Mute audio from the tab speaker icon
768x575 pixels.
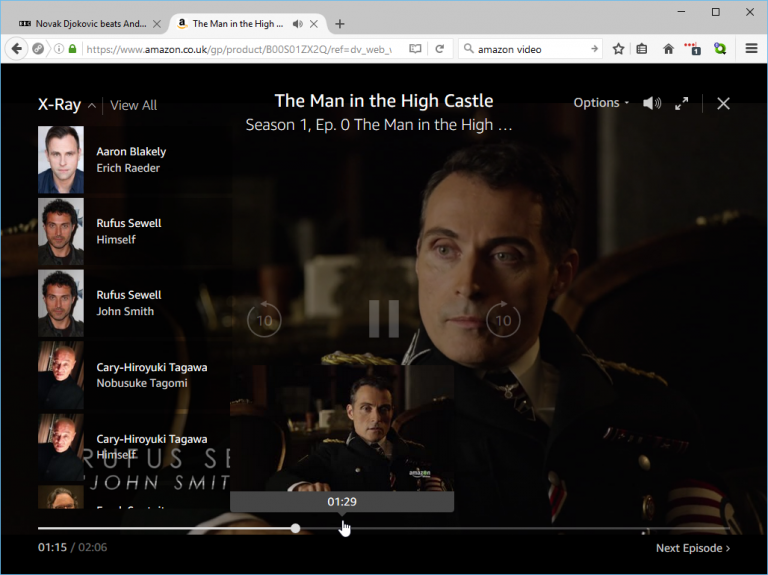pyautogui.click(x=297, y=24)
